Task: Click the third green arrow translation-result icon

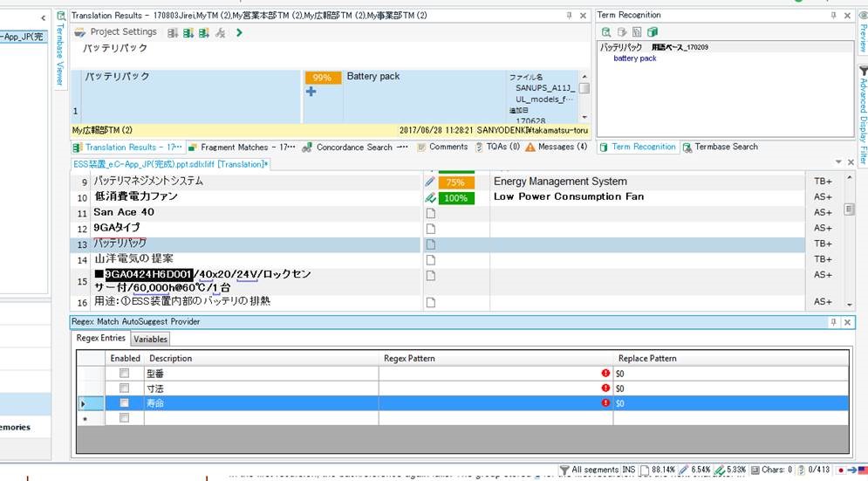Action: click(204, 32)
